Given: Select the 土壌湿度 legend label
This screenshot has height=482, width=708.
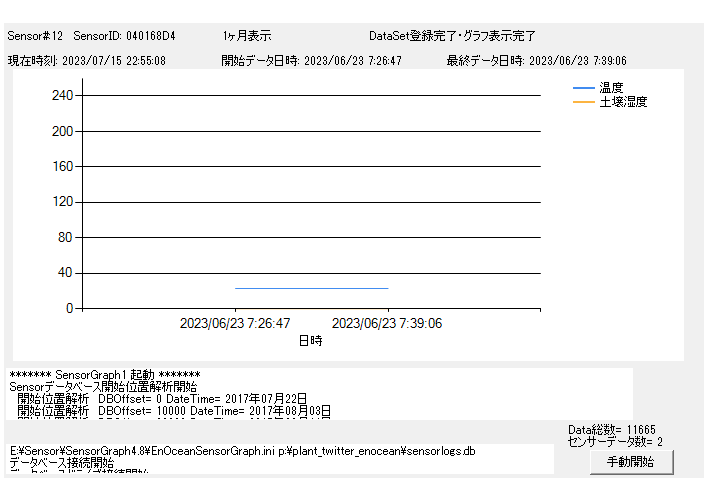Looking at the screenshot, I should click(623, 102).
